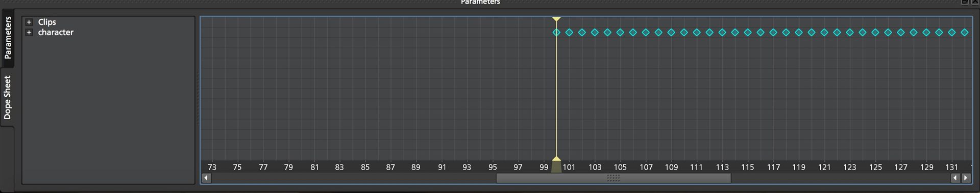The image size is (980, 193).
Task: Click the horizontal timeline scrollbar thumb
Action: click(x=614, y=178)
